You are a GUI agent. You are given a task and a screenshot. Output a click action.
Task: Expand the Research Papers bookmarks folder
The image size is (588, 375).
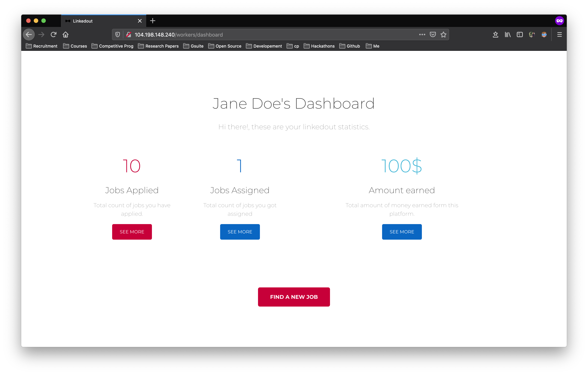click(x=158, y=46)
